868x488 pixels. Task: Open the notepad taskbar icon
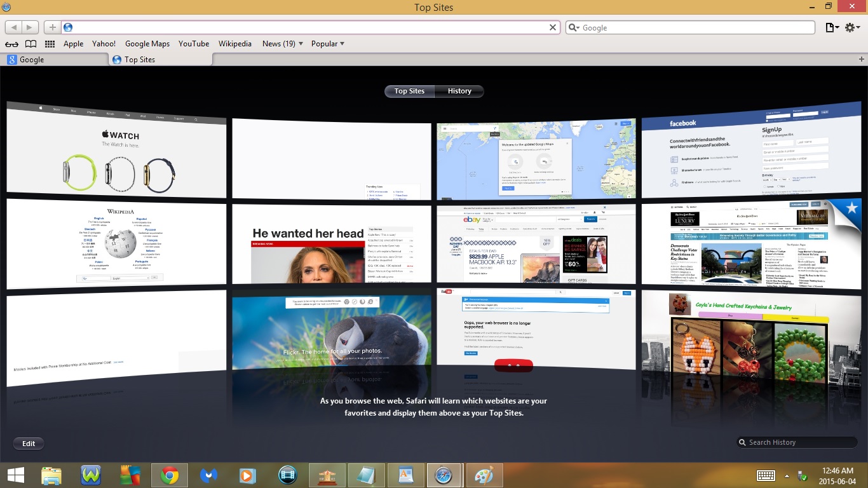pyautogui.click(x=367, y=475)
